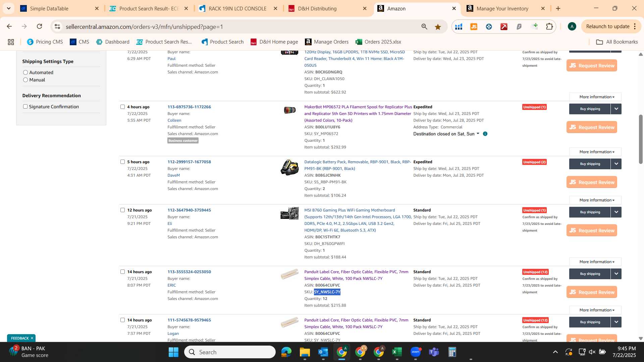Screen dimensions: 644x362
Task: Open Microsoft Edge from taskbar
Action: tap(286, 352)
